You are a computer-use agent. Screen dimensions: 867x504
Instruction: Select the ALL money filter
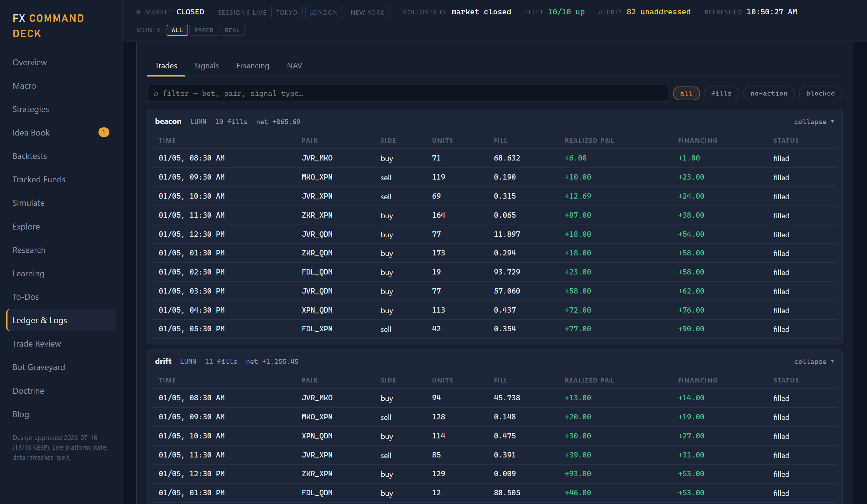(177, 30)
